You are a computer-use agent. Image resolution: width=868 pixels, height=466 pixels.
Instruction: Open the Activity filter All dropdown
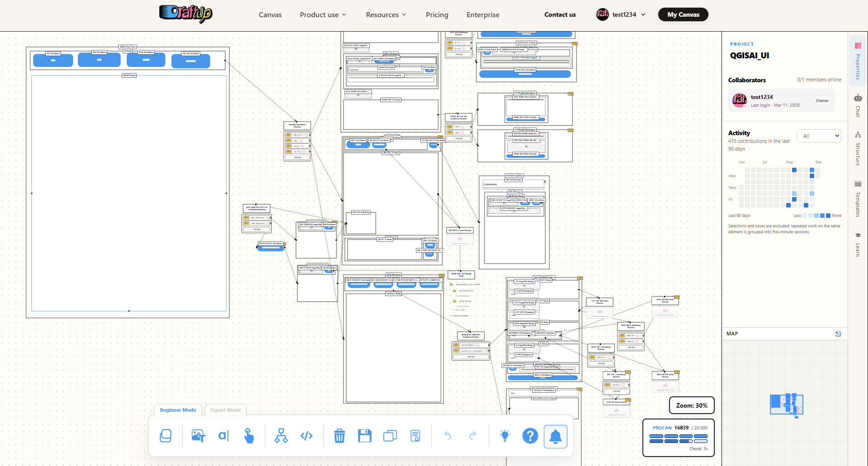coord(819,136)
